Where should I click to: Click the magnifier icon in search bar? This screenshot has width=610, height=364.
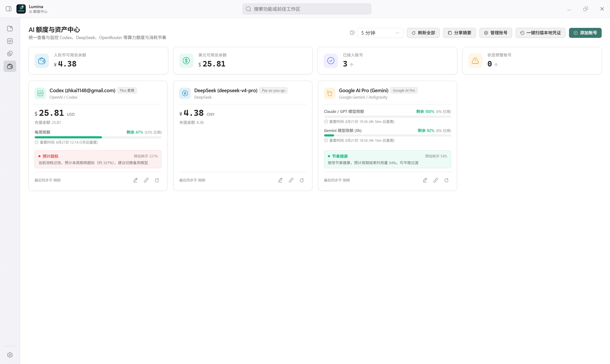[x=248, y=9]
